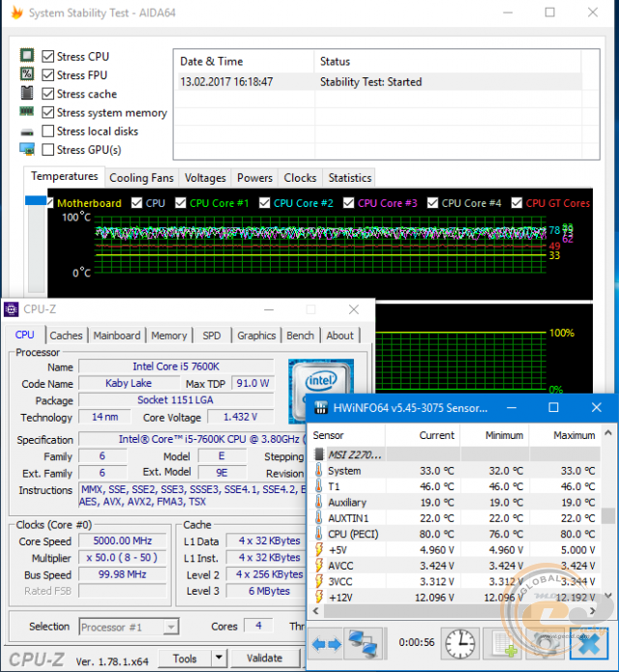Click the disk drive icon beside Stress local disks
The width and height of the screenshot is (619, 672).
pos(26,132)
